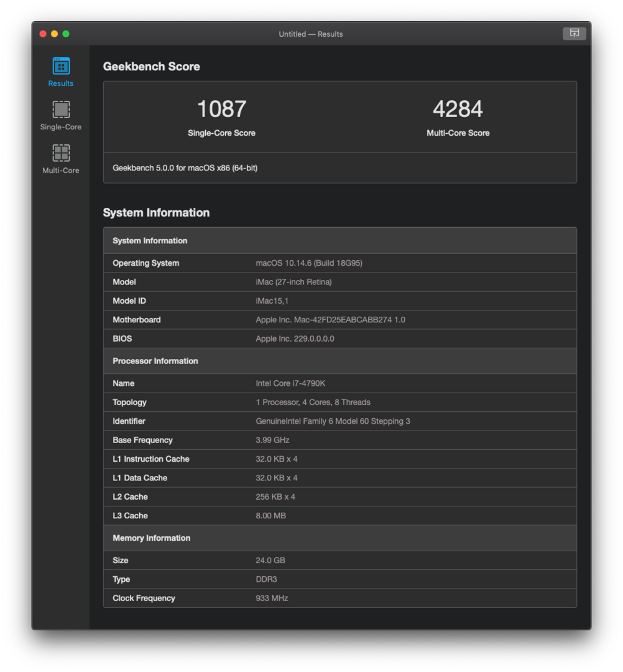623x672 pixels.
Task: Click the Topology row label
Action: pos(129,402)
